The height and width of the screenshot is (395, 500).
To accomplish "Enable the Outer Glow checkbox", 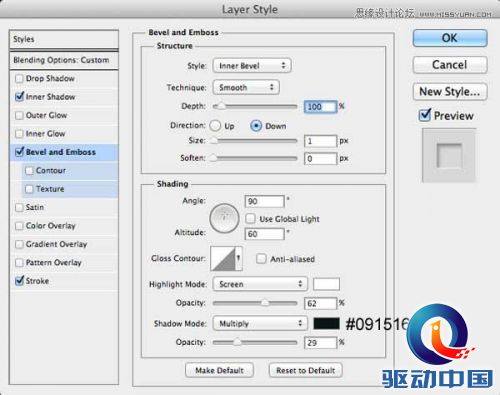I will click(x=19, y=115).
